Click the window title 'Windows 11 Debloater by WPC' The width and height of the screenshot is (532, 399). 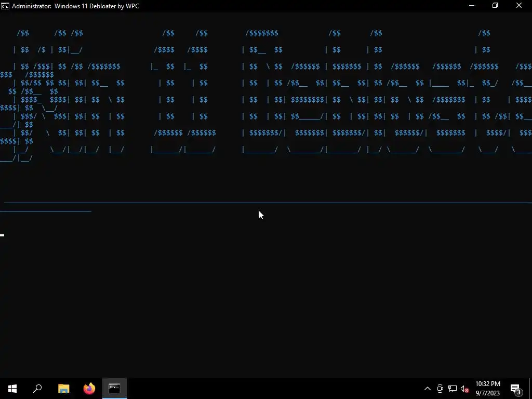click(x=97, y=6)
